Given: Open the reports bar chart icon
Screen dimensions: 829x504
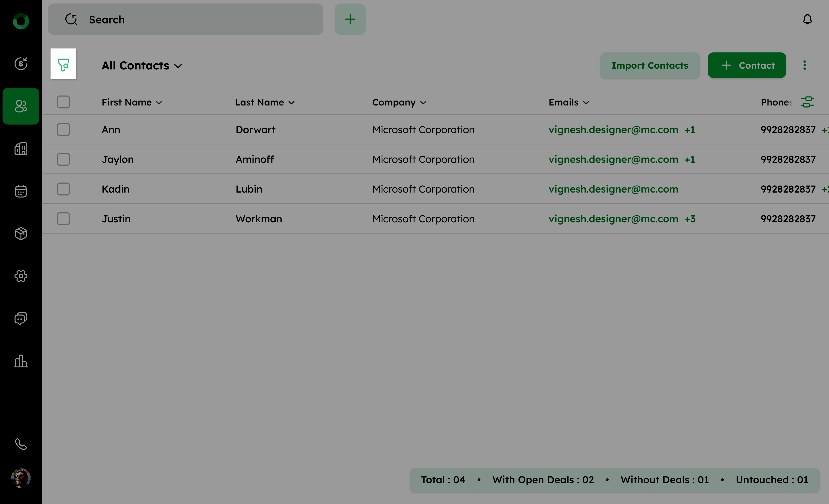Looking at the screenshot, I should coord(21,361).
